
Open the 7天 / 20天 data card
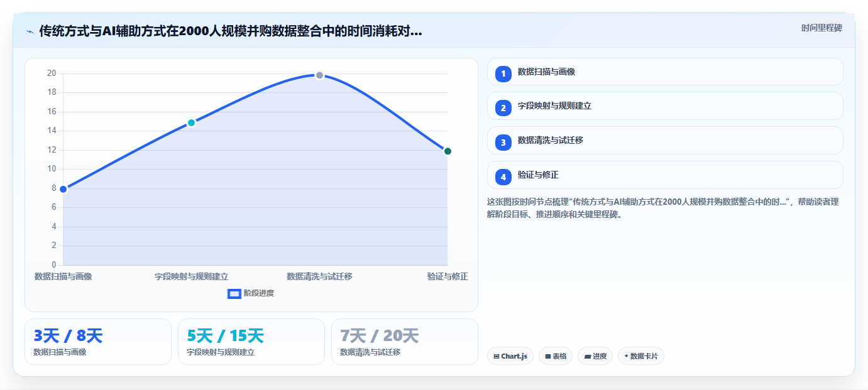click(405, 342)
